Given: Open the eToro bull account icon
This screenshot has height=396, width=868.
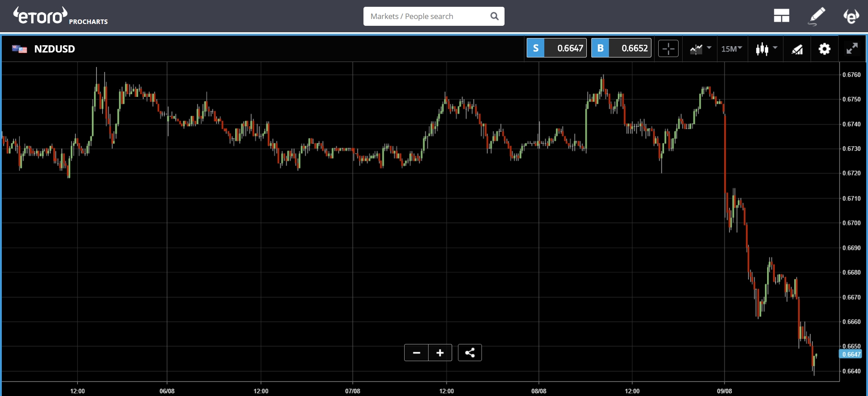Looking at the screenshot, I should click(851, 16).
